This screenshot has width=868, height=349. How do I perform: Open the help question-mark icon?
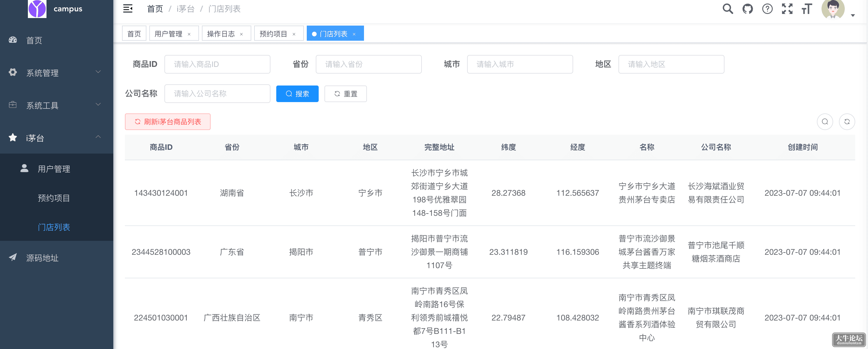click(x=767, y=9)
